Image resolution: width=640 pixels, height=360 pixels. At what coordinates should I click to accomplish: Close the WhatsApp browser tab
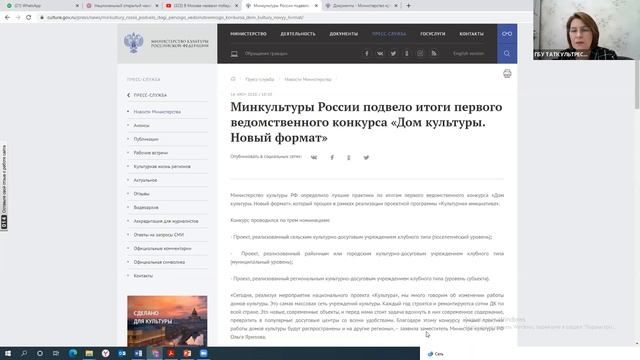(x=77, y=6)
